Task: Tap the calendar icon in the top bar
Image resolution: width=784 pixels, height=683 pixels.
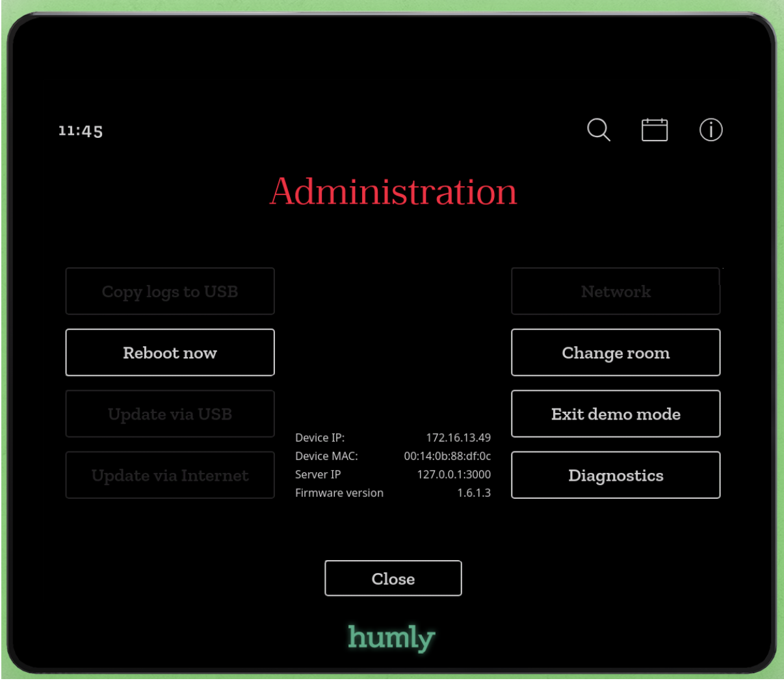Action: pyautogui.click(x=655, y=130)
